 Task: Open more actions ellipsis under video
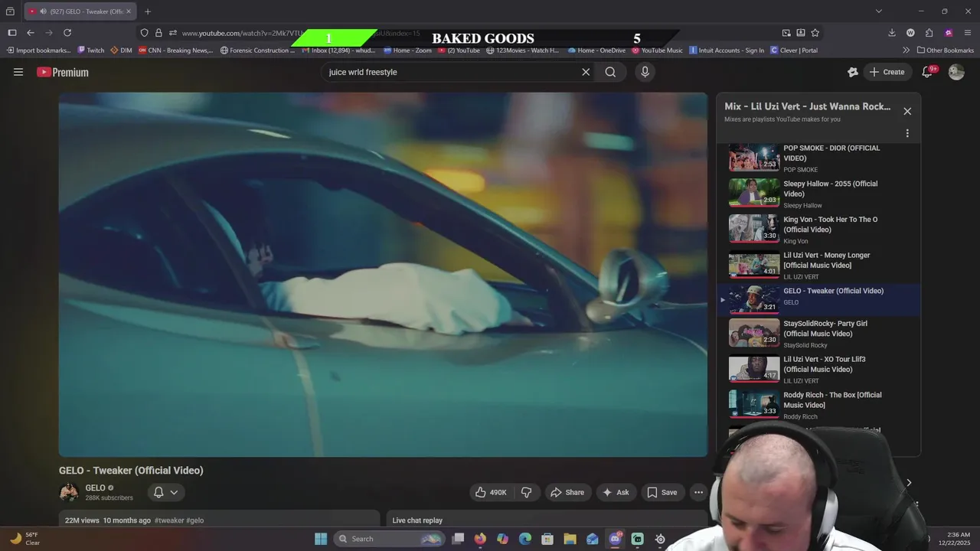point(698,492)
